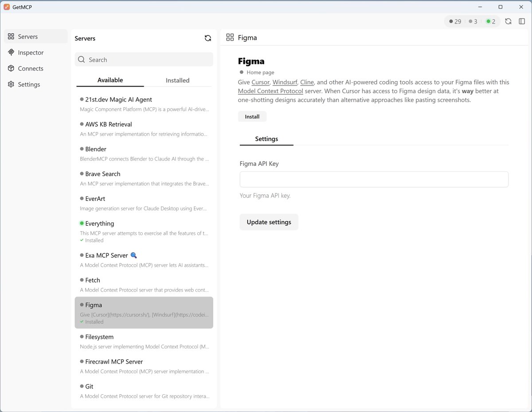Select the Exa MCP Server entry
Screen dimensions: 532x412
click(x=144, y=260)
